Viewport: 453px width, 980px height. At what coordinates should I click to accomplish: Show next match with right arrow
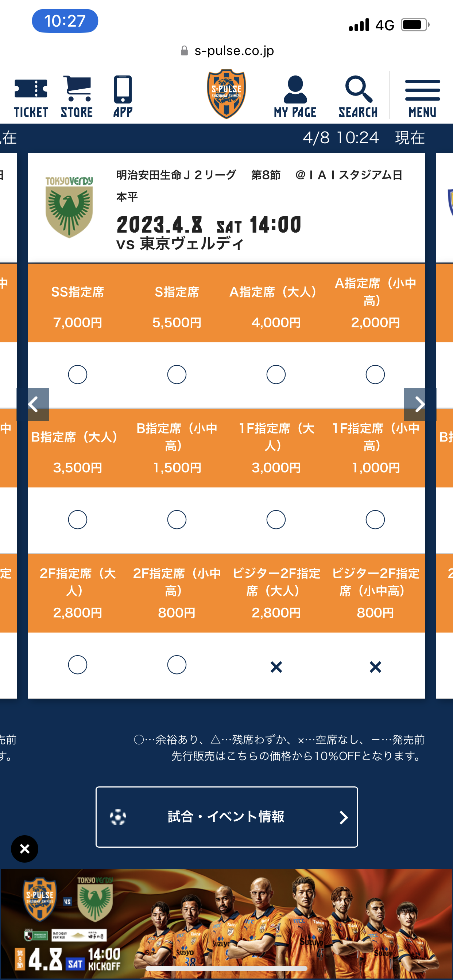[419, 404]
